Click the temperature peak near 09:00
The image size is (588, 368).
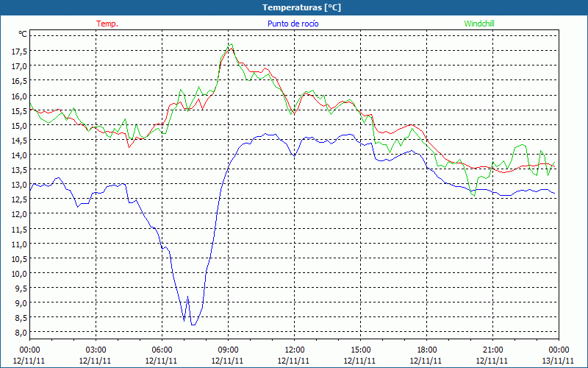tap(231, 48)
